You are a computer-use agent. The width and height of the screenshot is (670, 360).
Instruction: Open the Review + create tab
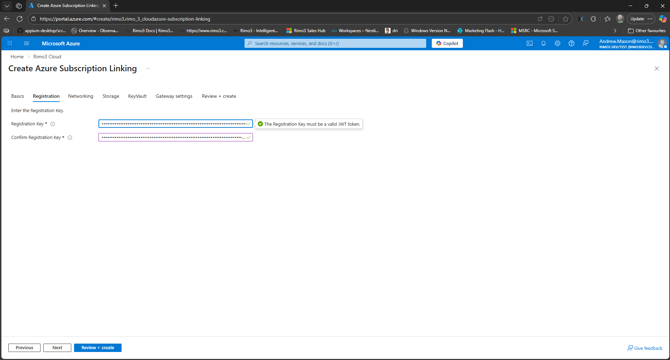pyautogui.click(x=219, y=96)
